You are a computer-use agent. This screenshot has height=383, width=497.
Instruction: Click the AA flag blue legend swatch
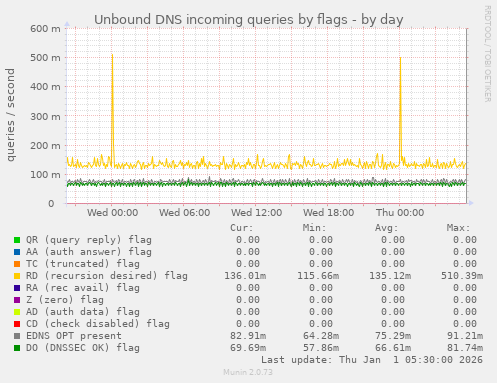click(x=17, y=252)
